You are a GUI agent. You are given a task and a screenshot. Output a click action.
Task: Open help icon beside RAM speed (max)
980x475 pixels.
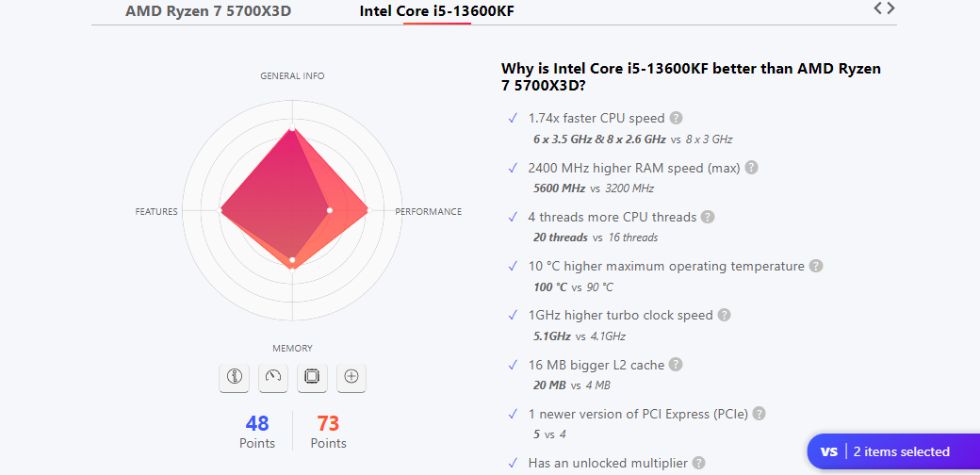751,168
